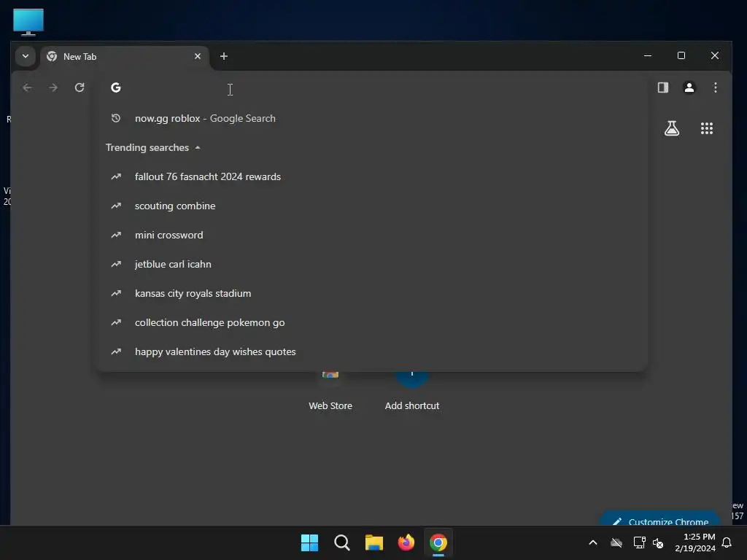Viewport: 747px width, 560px height.
Task: Open the Chrome three-dot menu
Action: [x=715, y=87]
